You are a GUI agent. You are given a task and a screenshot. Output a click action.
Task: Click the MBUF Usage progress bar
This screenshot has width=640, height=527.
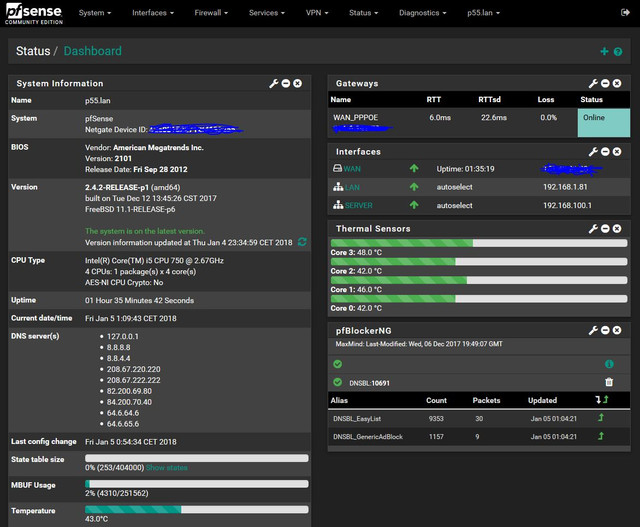point(197,484)
